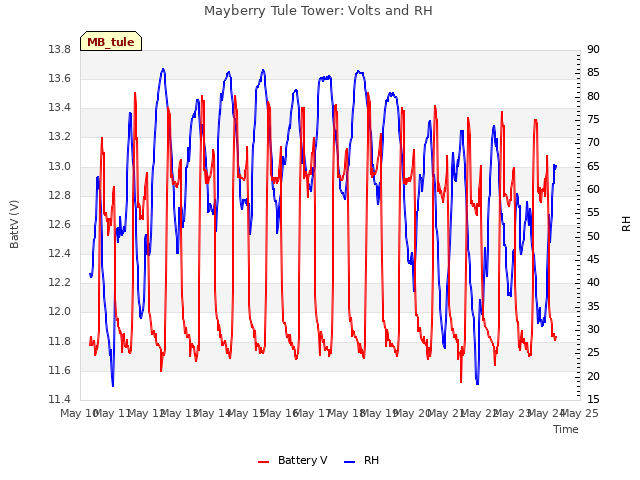Click the 13.2 left axis tick

click(x=60, y=137)
